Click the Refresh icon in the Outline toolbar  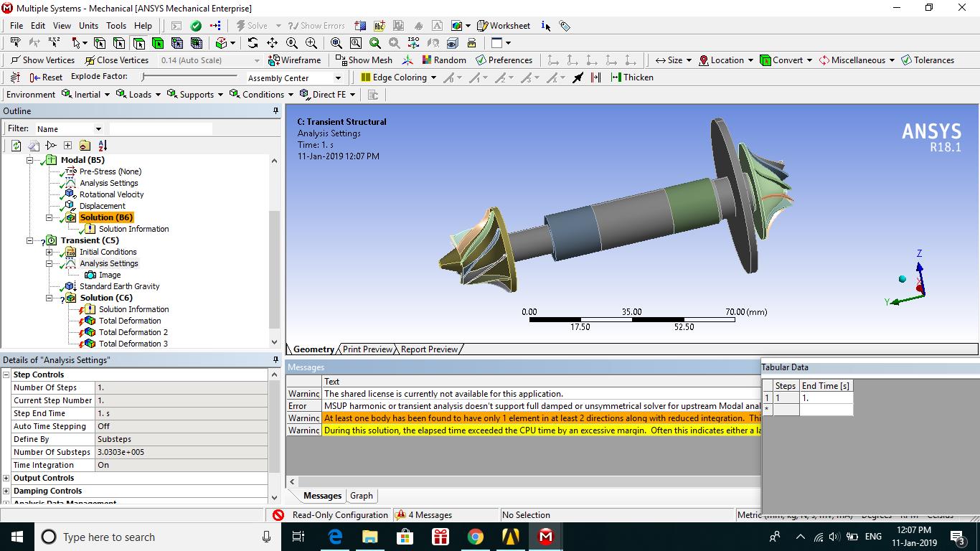click(16, 146)
